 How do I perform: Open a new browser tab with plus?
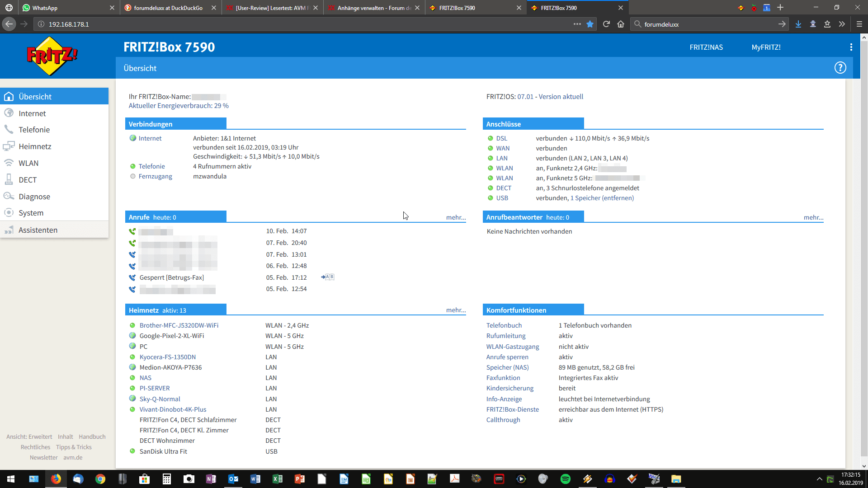[x=780, y=8]
